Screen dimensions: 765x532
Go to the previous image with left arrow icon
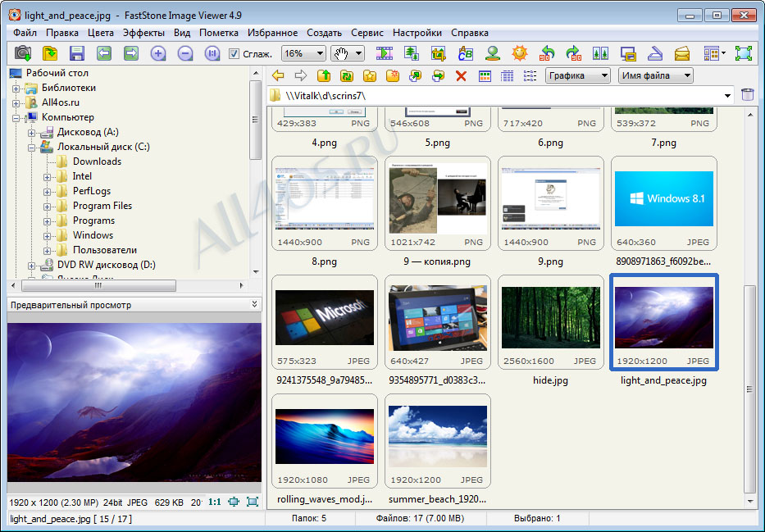pos(104,53)
